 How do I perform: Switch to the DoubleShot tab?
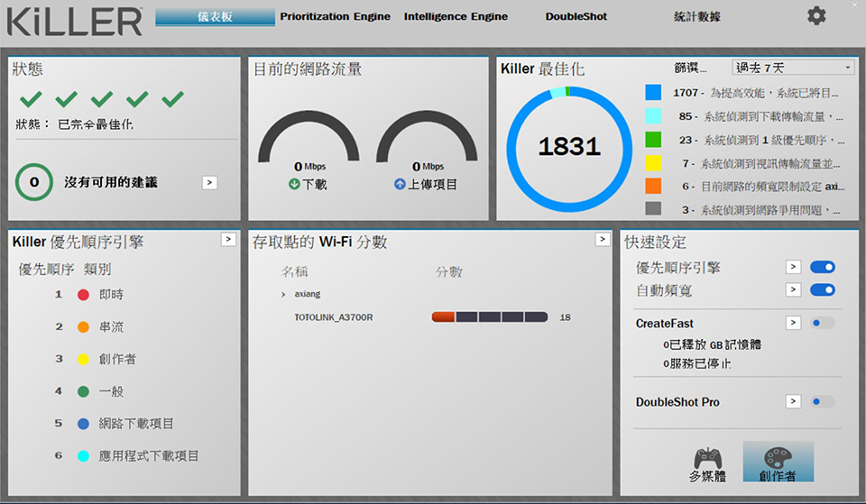pos(576,16)
